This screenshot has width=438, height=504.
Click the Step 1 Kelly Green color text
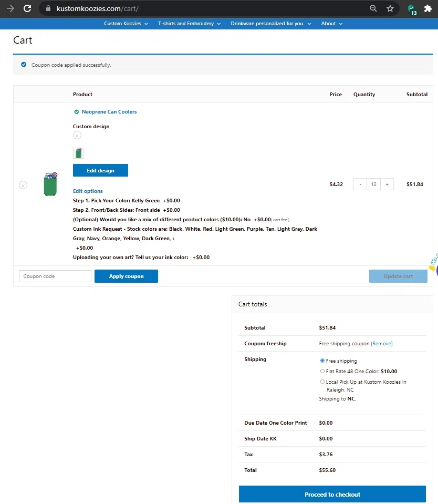tap(126, 201)
